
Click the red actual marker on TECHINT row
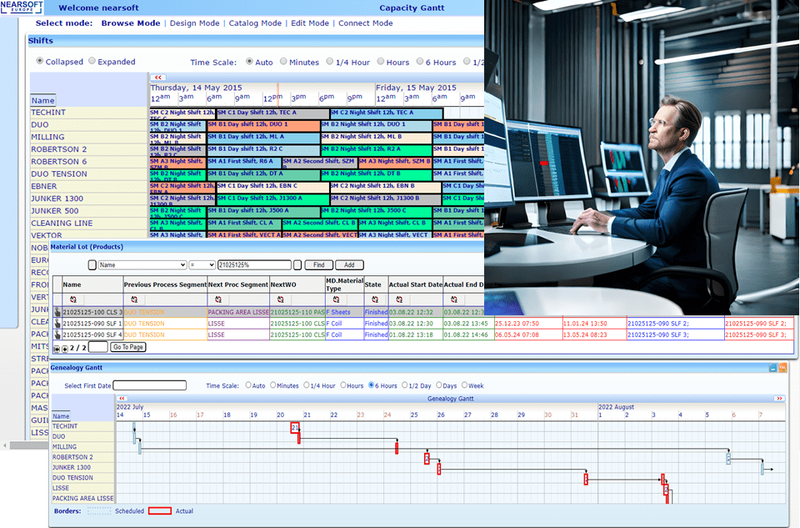point(295,427)
